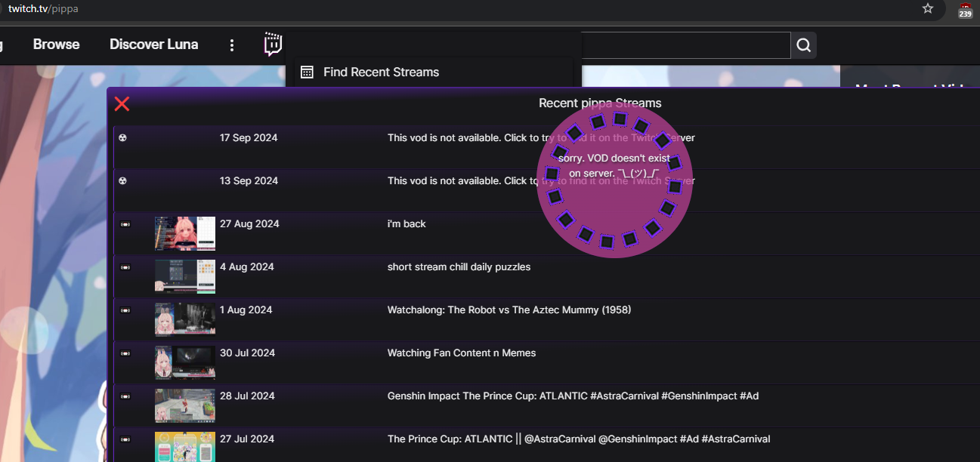
Task: Open the 'Watching Fan Content n Memes' thumbnail
Action: click(x=185, y=362)
